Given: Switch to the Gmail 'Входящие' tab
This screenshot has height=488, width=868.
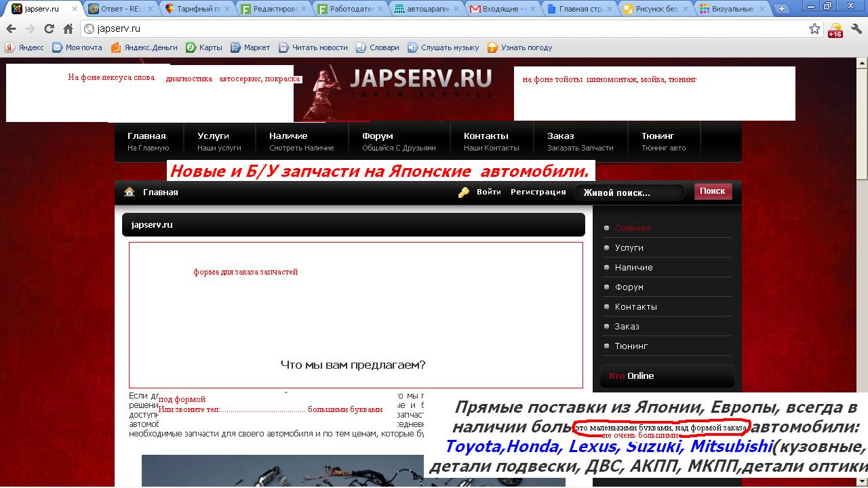Looking at the screenshot, I should tap(505, 9).
